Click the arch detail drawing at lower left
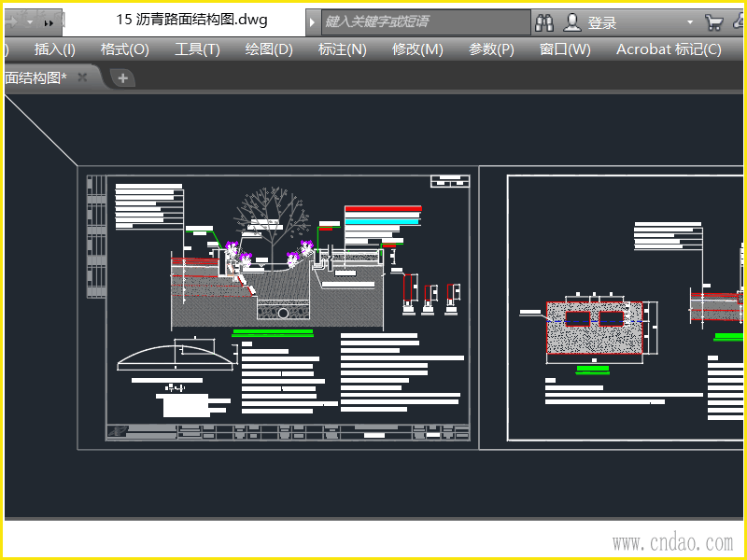The width and height of the screenshot is (747, 560). pos(176,355)
